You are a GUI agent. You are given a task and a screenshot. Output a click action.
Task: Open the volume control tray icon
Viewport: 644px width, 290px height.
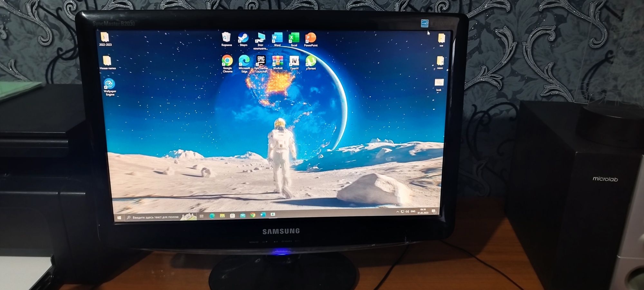407,211
